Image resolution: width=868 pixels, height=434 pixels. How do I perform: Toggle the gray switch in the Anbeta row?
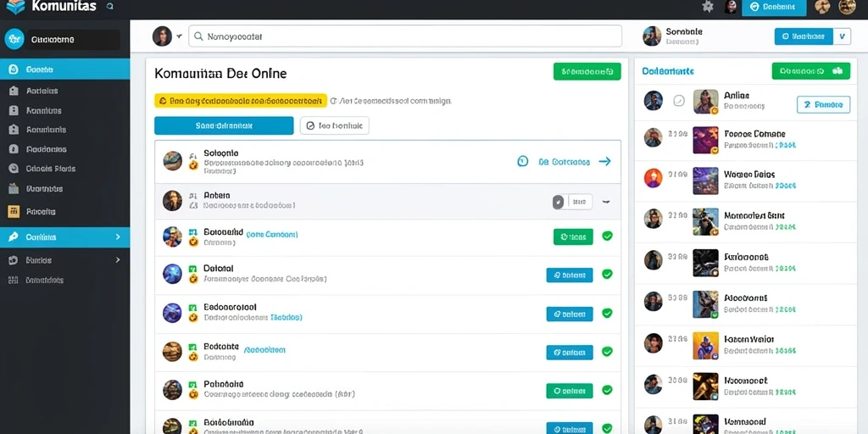pos(572,202)
